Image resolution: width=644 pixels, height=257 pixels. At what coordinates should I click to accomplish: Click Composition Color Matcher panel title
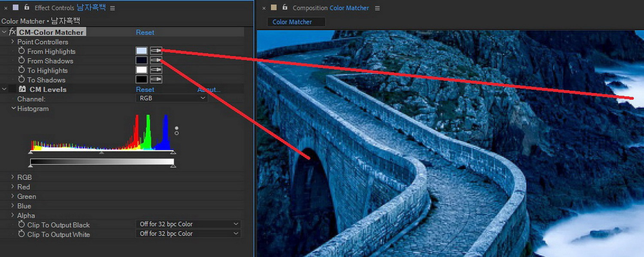(x=331, y=8)
